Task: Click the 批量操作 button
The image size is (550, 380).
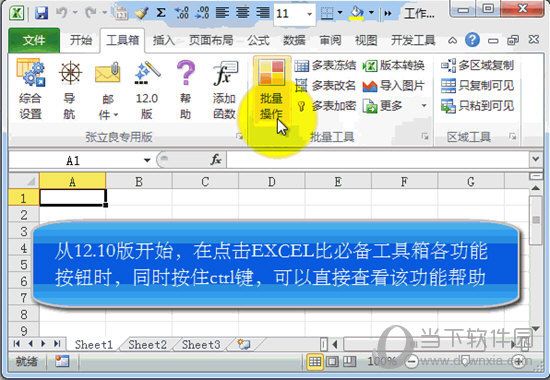Action: 272,89
